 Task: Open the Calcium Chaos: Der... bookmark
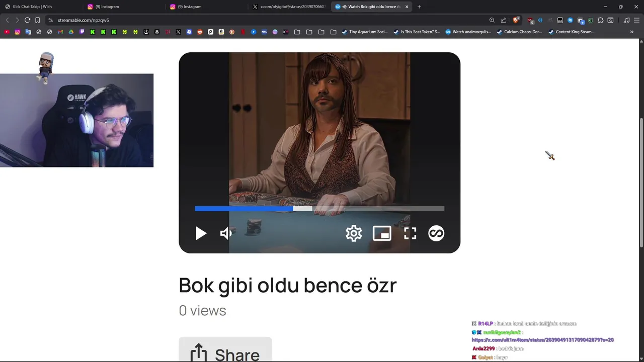click(519, 32)
